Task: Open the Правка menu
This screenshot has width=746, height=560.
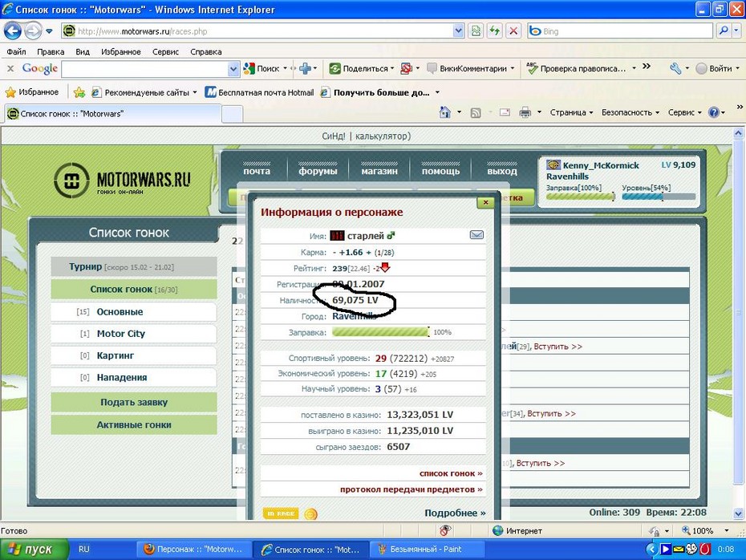Action: click(x=51, y=51)
